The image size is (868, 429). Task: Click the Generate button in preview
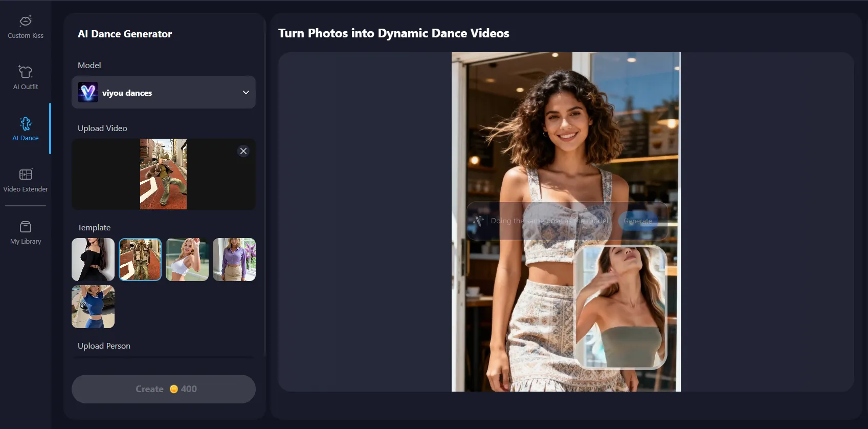coord(638,221)
